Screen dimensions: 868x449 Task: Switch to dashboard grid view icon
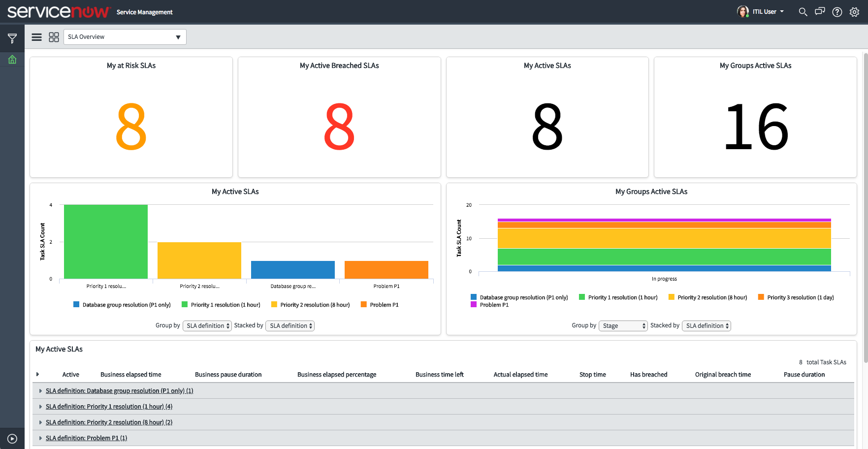point(54,37)
